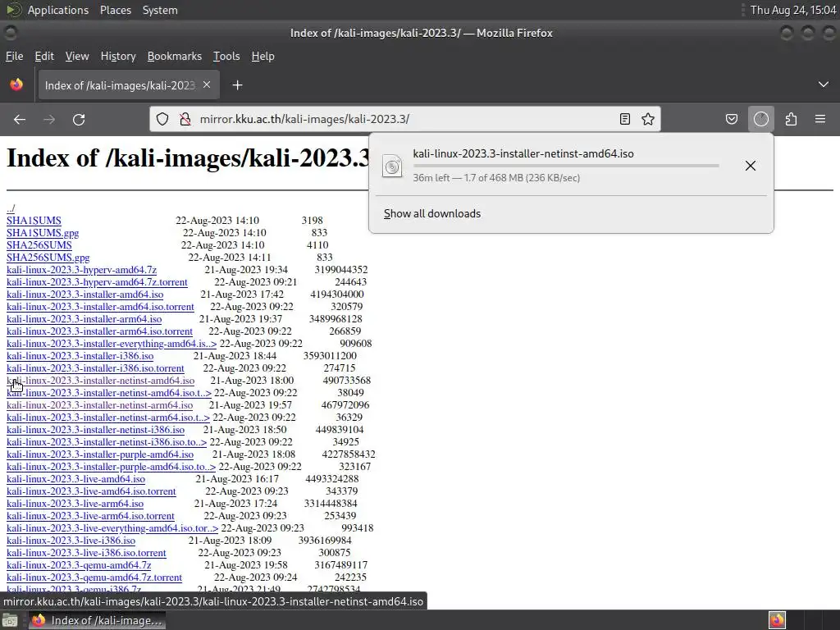Open the History menu
840x630 pixels.
(118, 57)
